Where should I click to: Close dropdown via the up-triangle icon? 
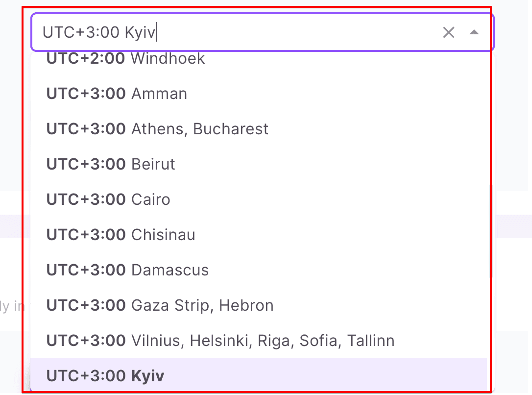(x=474, y=33)
